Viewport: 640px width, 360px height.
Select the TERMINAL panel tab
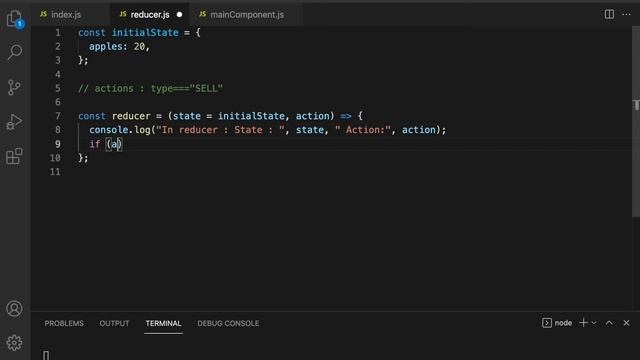(163, 323)
